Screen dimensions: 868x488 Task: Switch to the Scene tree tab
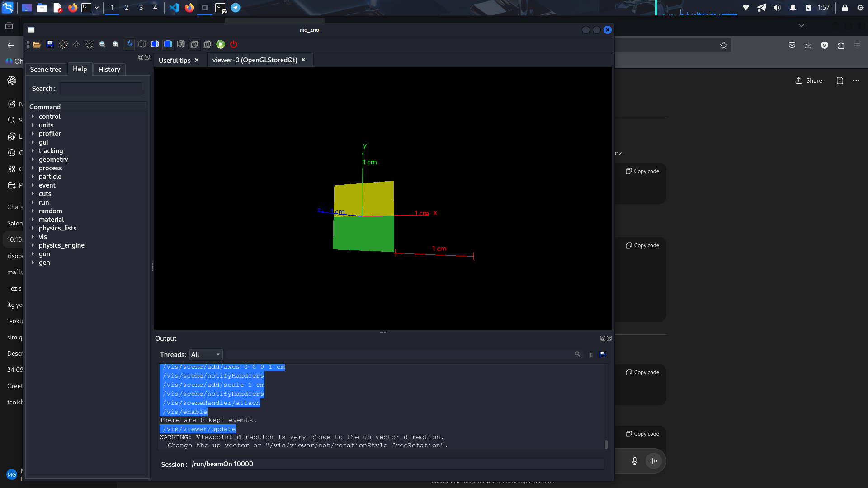point(46,70)
